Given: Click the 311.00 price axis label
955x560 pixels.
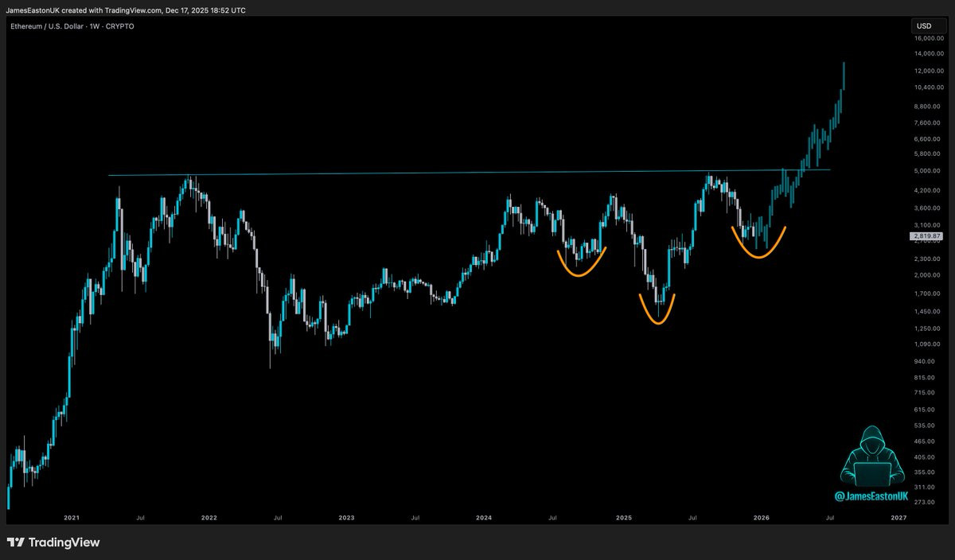Looking at the screenshot, I should click(926, 487).
